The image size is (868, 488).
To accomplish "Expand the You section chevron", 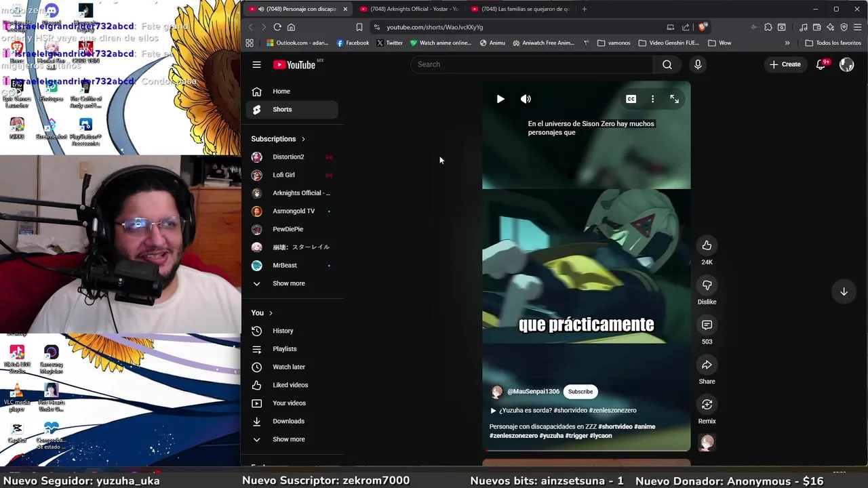I will (271, 313).
